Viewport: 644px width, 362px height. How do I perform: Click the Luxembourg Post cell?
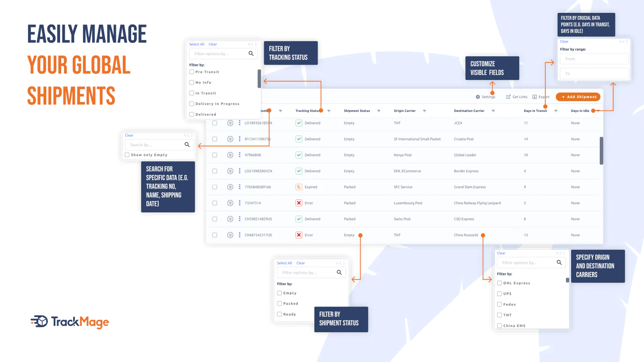(x=408, y=203)
